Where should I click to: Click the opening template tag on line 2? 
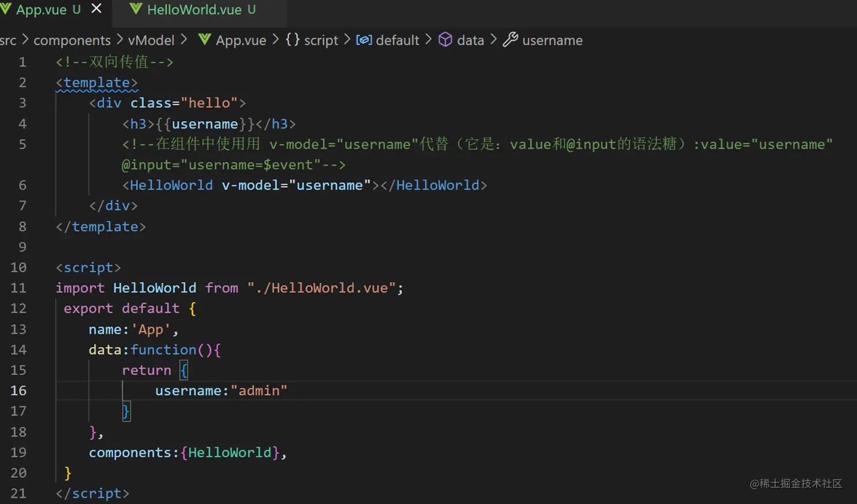tap(97, 82)
